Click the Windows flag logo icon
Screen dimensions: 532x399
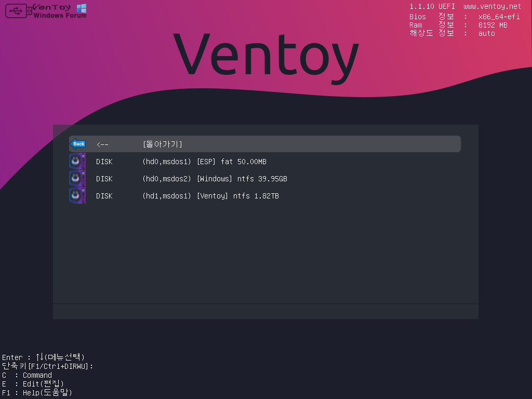pyautogui.click(x=82, y=8)
